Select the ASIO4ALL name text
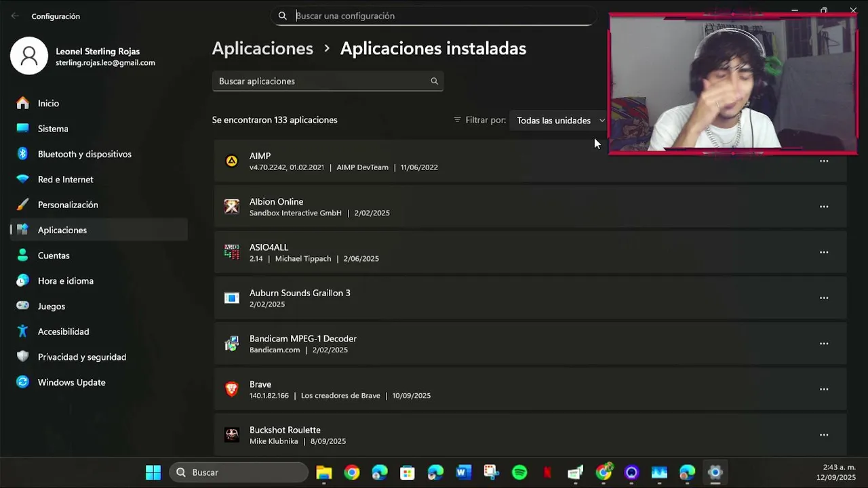Image resolution: width=868 pixels, height=488 pixels. point(269,247)
